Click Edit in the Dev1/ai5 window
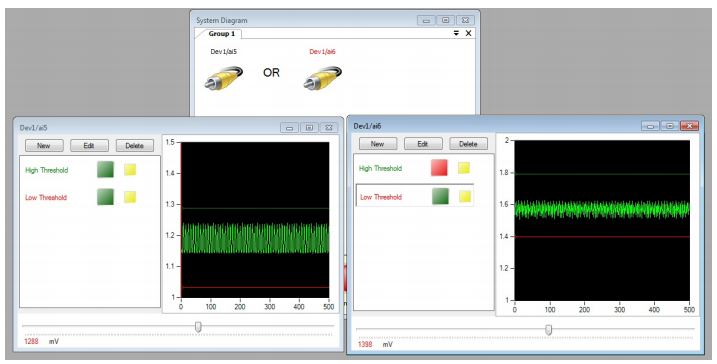This screenshot has height=364, width=717. (x=89, y=145)
